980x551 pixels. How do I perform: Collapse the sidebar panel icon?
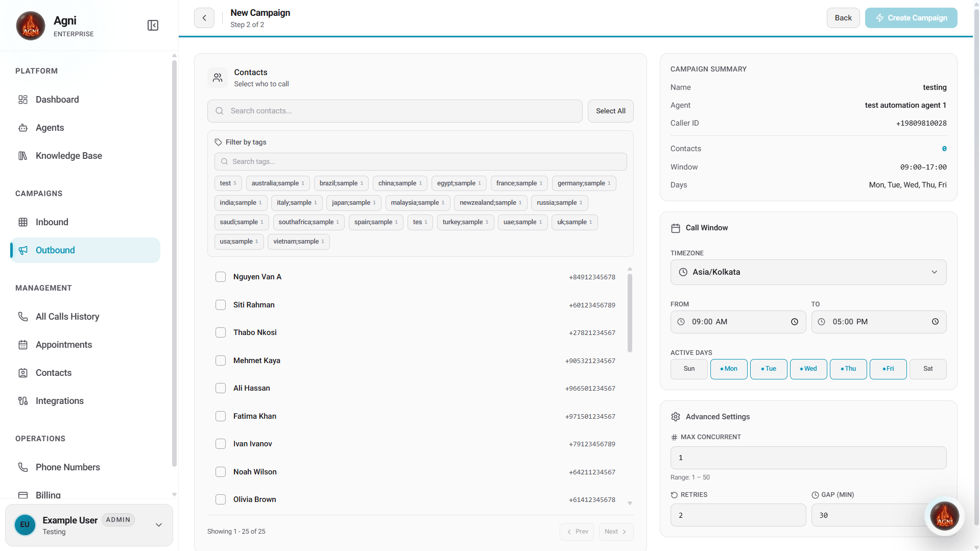click(x=153, y=26)
